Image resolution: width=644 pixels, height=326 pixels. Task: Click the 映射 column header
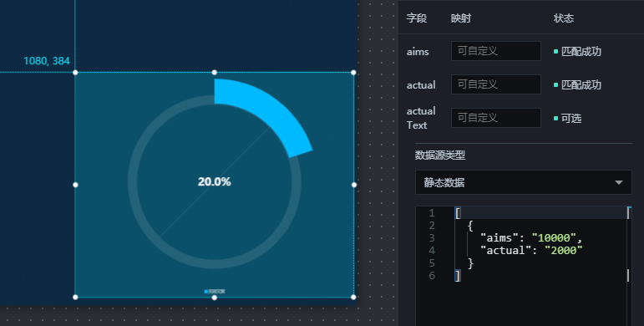pyautogui.click(x=461, y=18)
